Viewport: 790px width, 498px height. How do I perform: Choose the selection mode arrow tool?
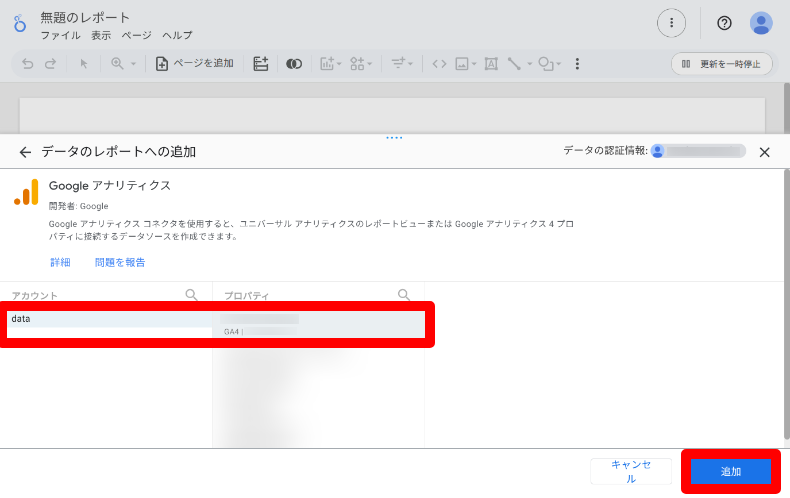[84, 64]
